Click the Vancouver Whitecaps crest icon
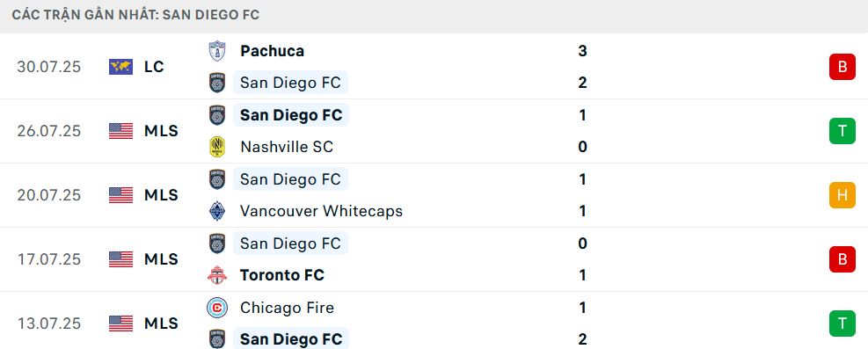 click(217, 211)
